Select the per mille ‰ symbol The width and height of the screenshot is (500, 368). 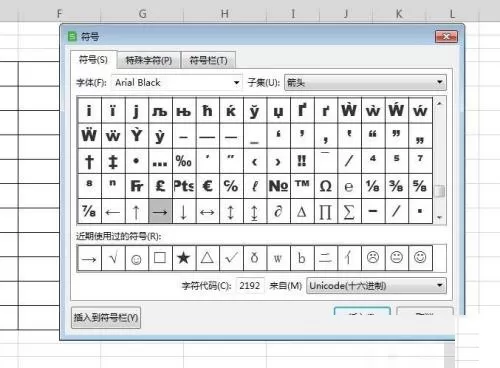[184, 161]
